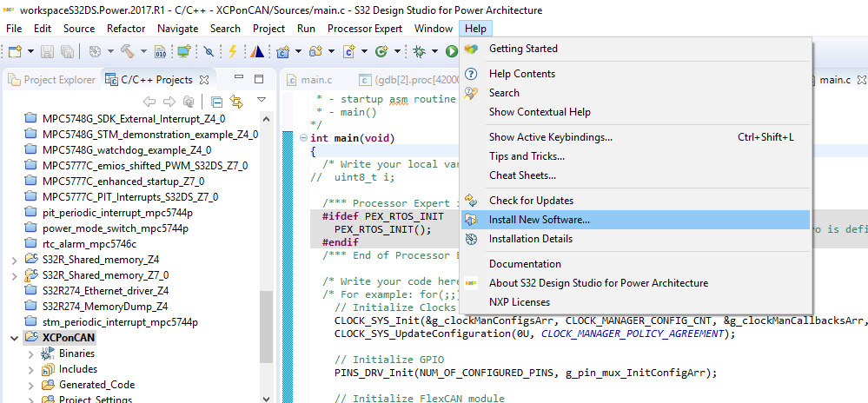Screen dimensions: 868x403
Task: Switch to the Project Explorer tab
Action: tap(52, 80)
